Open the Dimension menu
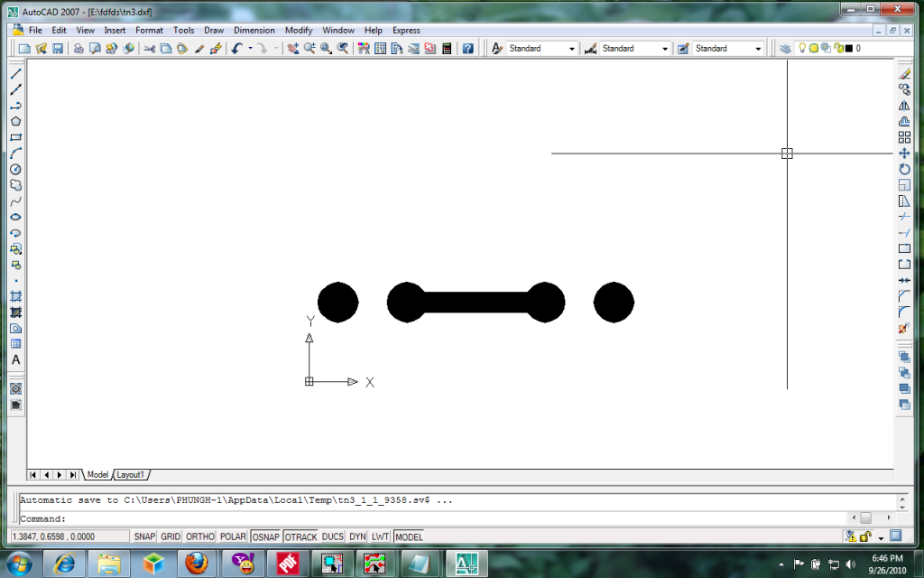 (x=254, y=30)
